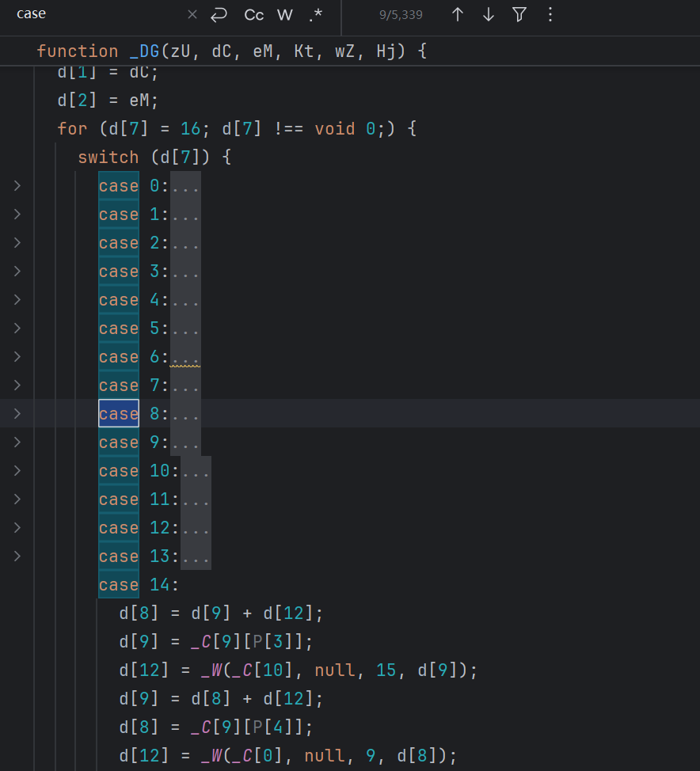Expand folded case 11 gutter chevron
The width and height of the screenshot is (700, 771).
(17, 499)
